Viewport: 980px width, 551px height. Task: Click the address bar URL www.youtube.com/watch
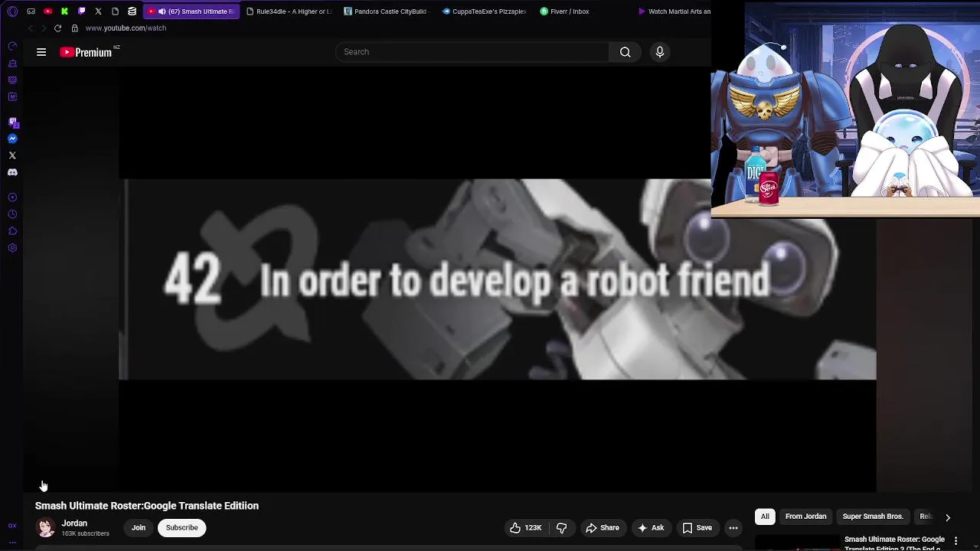126,28
